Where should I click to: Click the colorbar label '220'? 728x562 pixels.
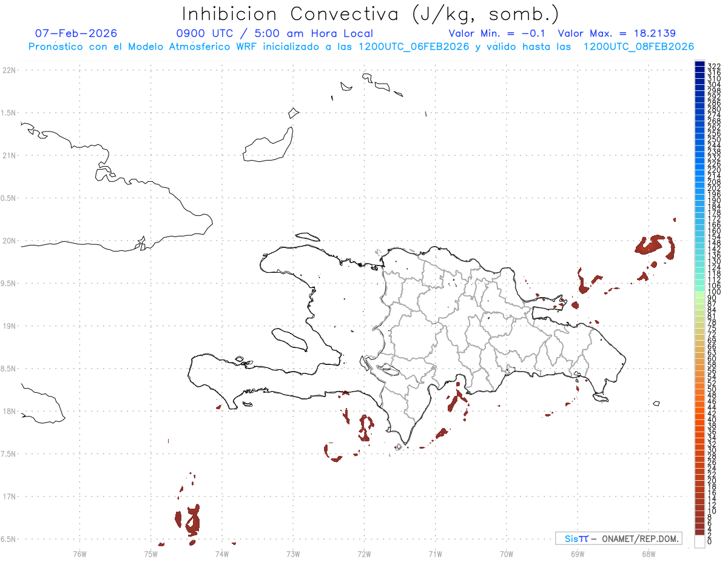(714, 170)
